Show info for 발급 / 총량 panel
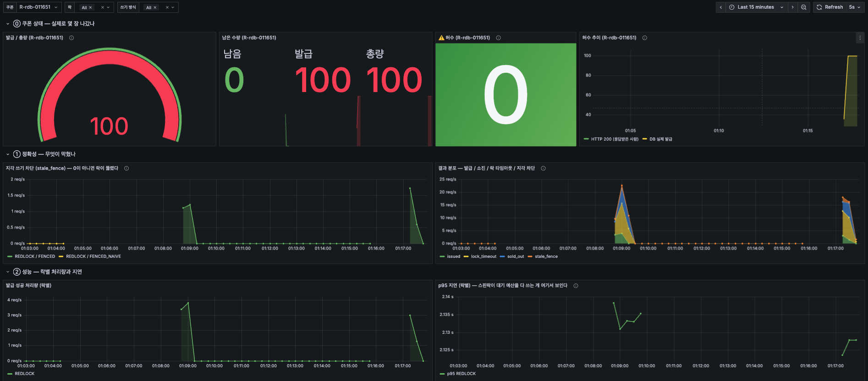The width and height of the screenshot is (868, 381). (x=71, y=38)
